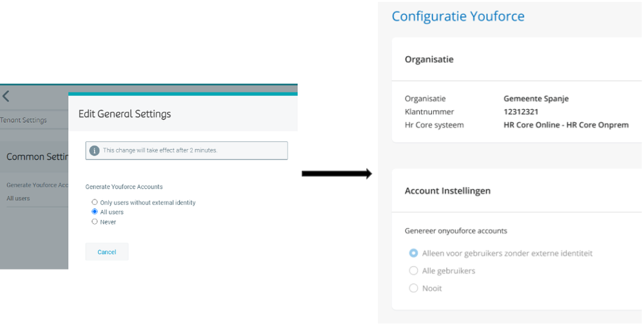Image resolution: width=644 pixels, height=324 pixels.
Task: Choose the 'Never' radio option
Action: pyautogui.click(x=95, y=221)
